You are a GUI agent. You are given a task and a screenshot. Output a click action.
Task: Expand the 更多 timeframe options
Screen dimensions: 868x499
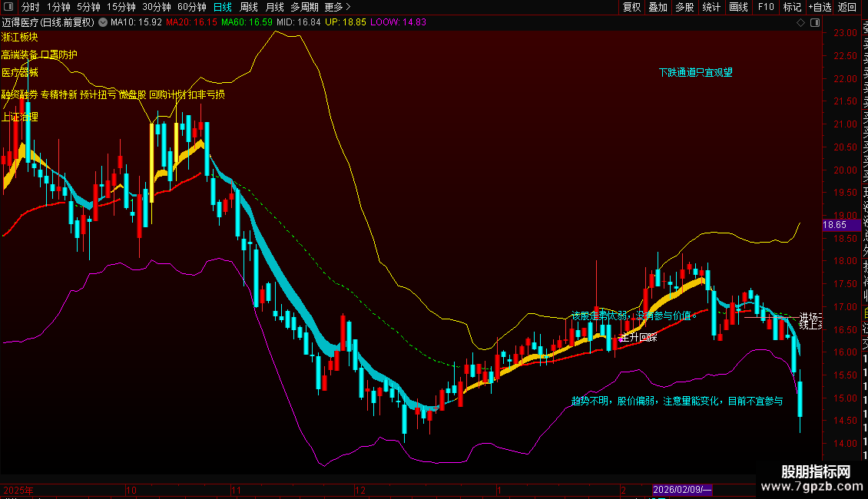[338, 7]
